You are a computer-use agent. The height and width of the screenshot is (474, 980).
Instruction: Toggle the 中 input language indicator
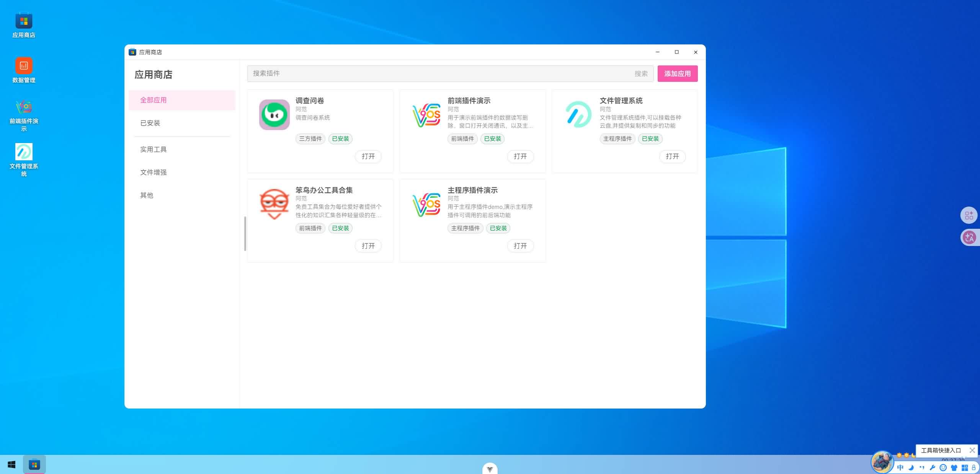coord(900,467)
